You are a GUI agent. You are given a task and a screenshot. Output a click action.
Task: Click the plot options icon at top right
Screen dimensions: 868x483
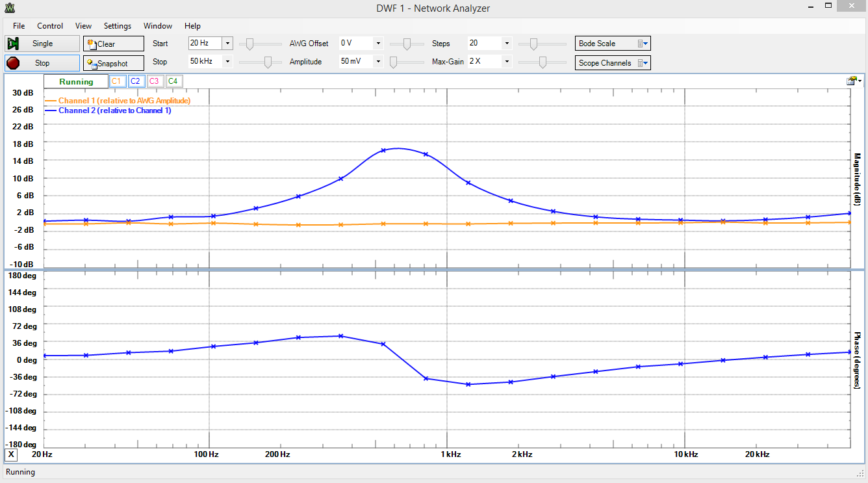pyautogui.click(x=854, y=81)
